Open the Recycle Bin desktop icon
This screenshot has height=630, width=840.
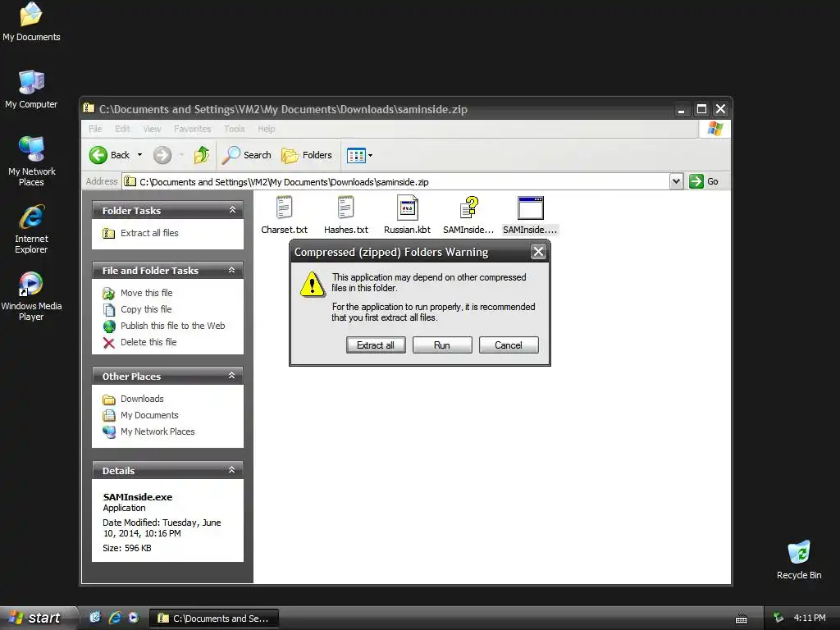click(799, 559)
